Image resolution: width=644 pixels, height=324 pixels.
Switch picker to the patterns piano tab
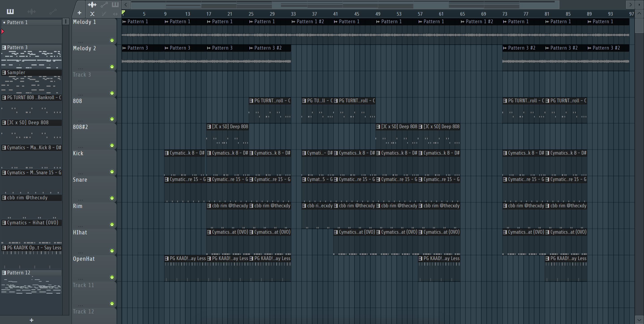[x=10, y=11]
